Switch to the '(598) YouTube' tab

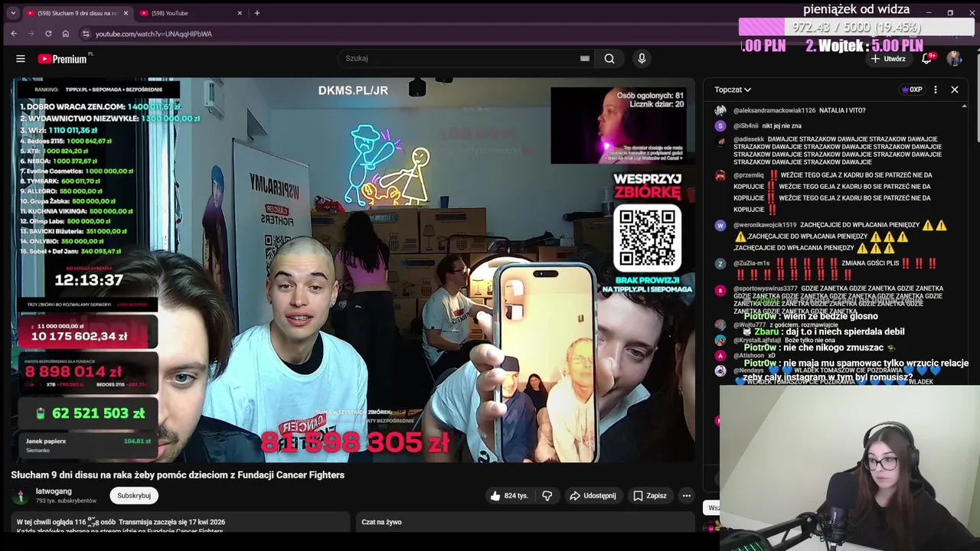pos(191,13)
